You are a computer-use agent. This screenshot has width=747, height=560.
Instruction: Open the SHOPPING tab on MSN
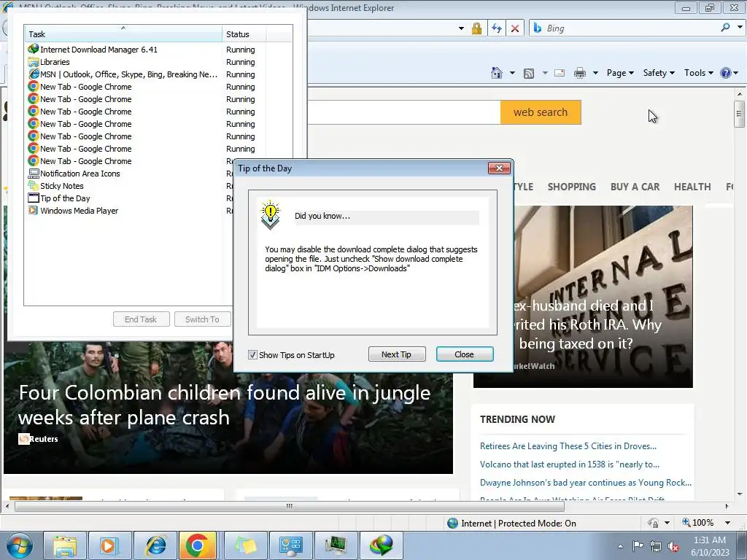572,187
